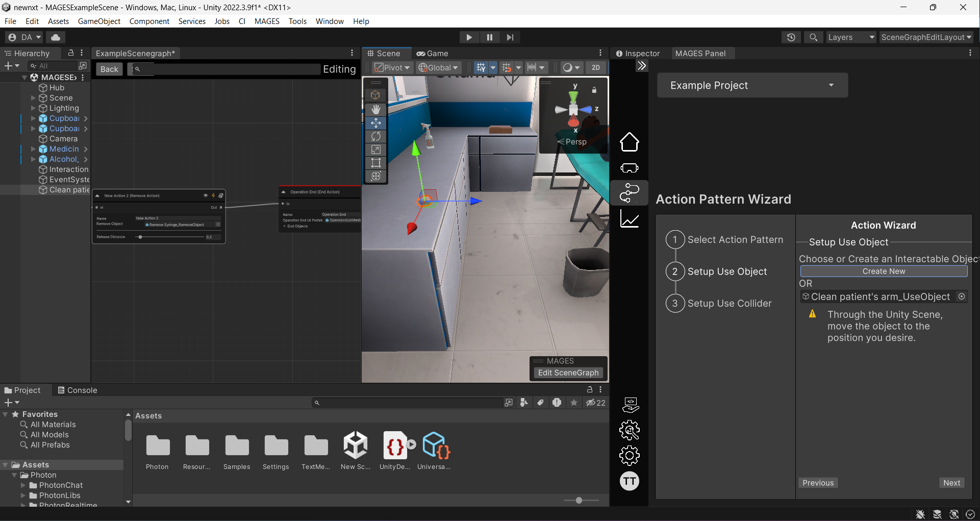Open the SceneGraphEditLayout layout dropdown

(926, 37)
